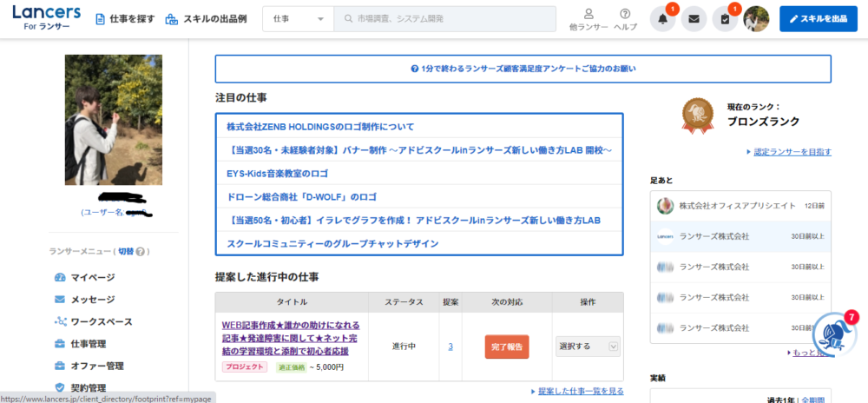Click the ブロンズランク rank text
Viewport: 868px width, 403px height.
tap(763, 122)
